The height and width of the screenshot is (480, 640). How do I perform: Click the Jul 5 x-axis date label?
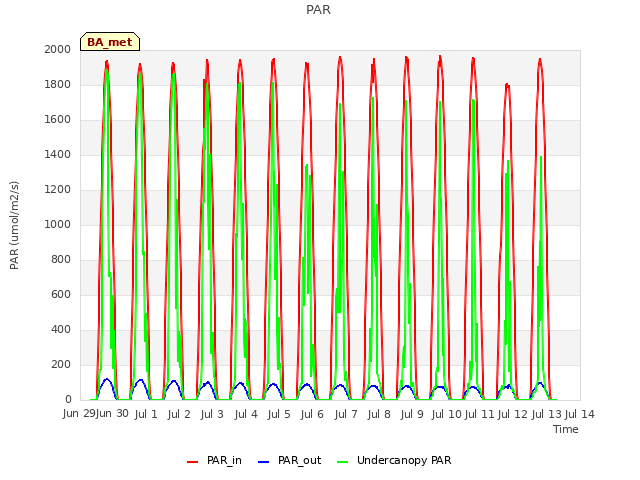279,414
